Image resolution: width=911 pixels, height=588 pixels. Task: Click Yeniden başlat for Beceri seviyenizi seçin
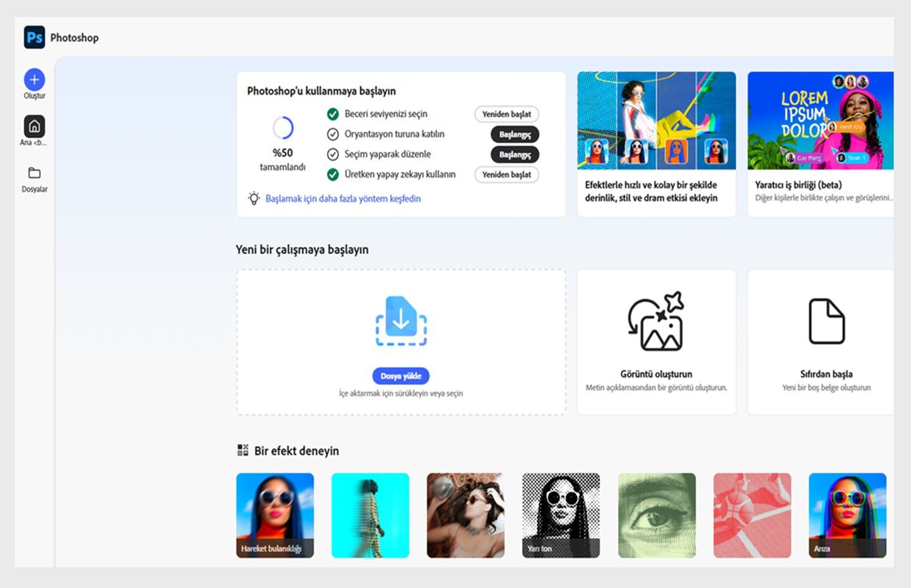click(506, 114)
